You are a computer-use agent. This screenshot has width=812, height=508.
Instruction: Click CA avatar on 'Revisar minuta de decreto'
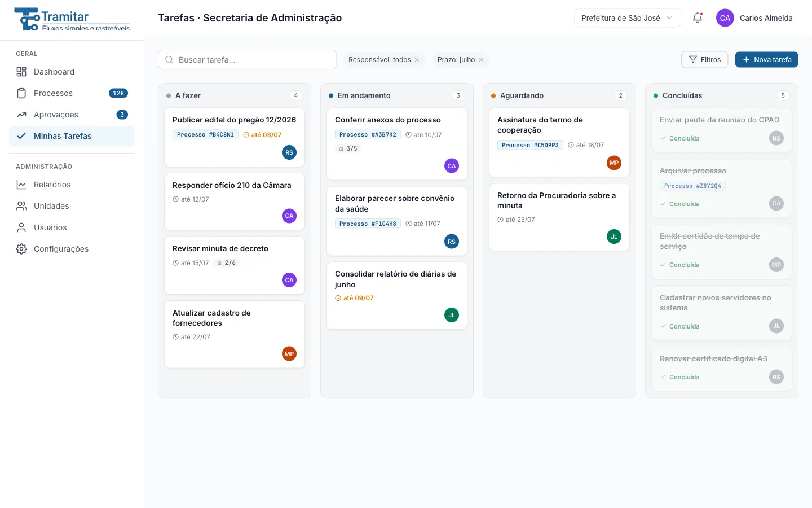click(289, 280)
